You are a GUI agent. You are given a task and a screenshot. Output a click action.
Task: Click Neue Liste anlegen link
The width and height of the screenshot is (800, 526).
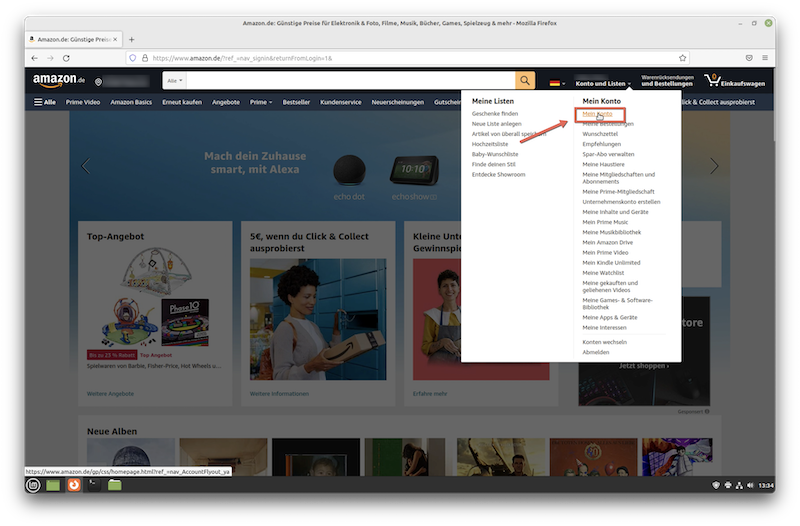click(x=496, y=124)
